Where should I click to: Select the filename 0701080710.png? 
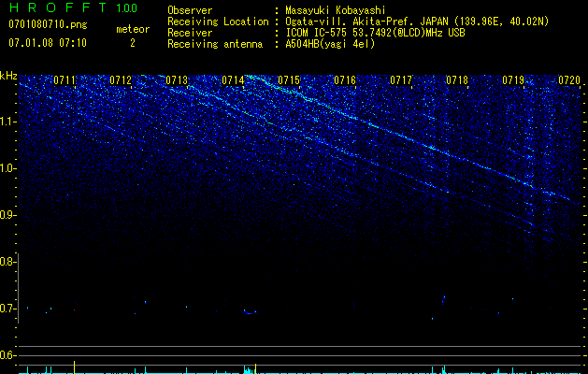48,25
